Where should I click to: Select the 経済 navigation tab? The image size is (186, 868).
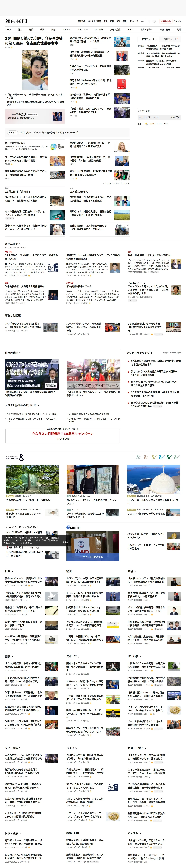click(x=31, y=30)
